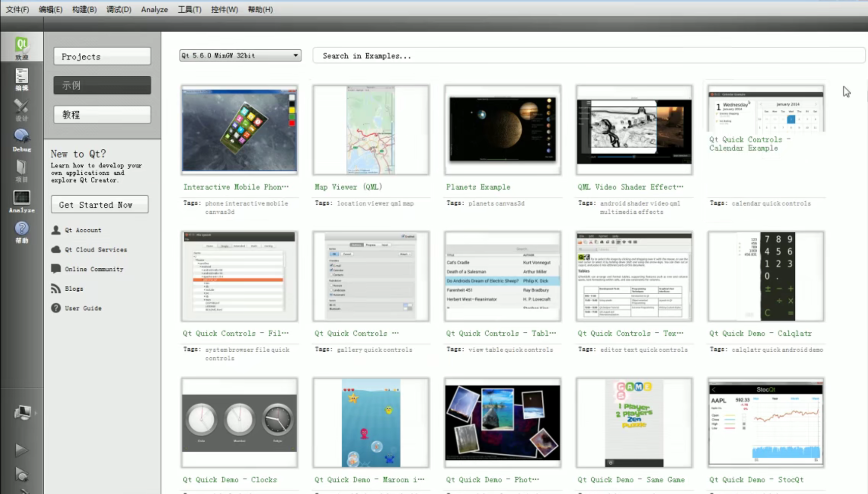This screenshot has width=868, height=494.
Task: Open Interactive Mobile Phone example thumbnail
Action: point(239,130)
